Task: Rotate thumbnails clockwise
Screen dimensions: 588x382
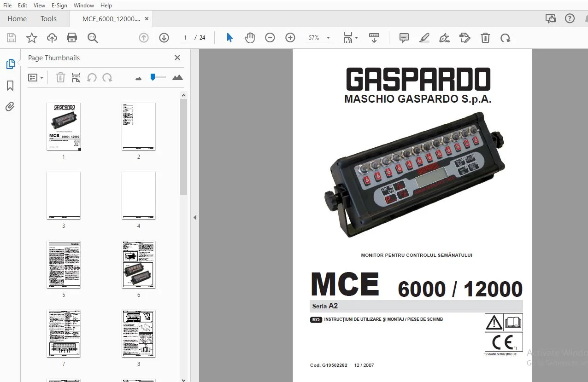Action: tap(107, 77)
